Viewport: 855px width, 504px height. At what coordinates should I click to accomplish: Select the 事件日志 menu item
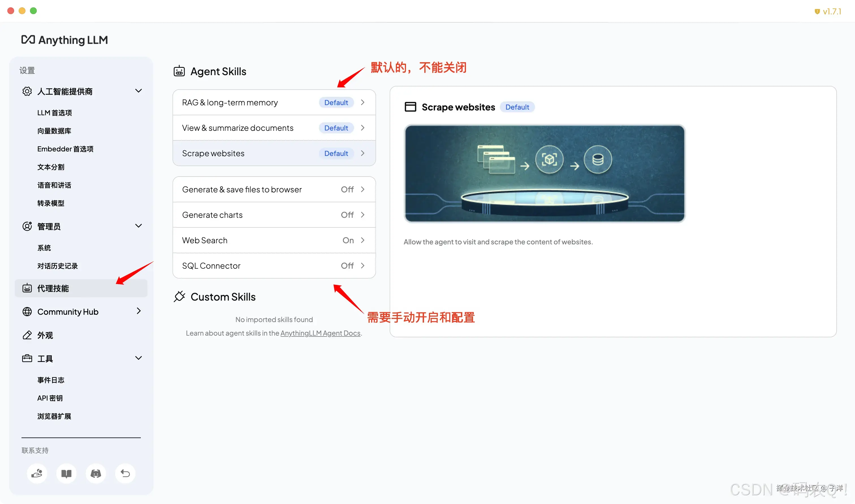pos(50,380)
